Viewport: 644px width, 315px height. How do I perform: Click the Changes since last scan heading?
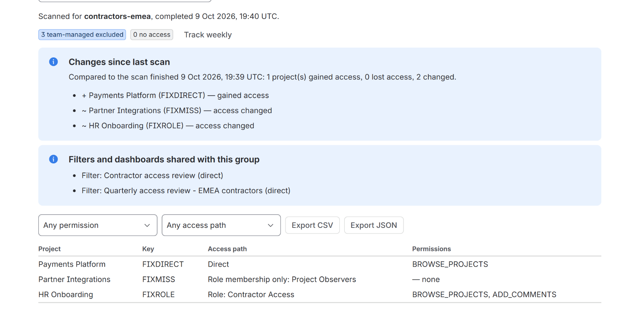point(119,62)
